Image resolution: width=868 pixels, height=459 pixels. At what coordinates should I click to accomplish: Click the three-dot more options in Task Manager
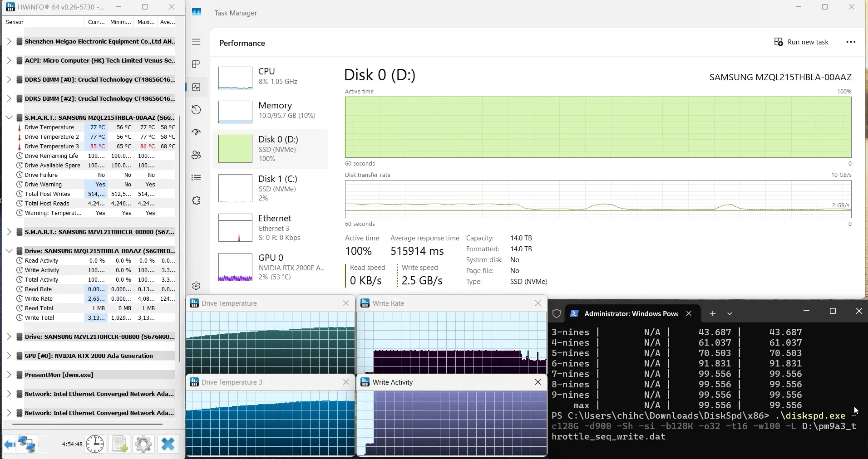point(851,42)
